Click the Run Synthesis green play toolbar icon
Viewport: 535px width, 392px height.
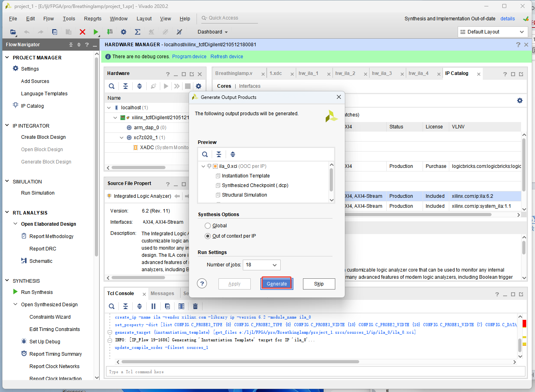point(96,32)
